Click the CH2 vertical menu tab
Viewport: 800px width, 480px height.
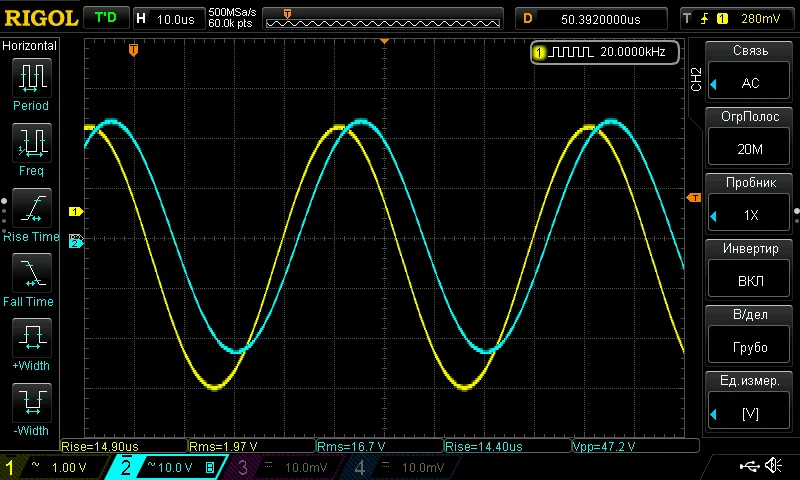pos(696,80)
